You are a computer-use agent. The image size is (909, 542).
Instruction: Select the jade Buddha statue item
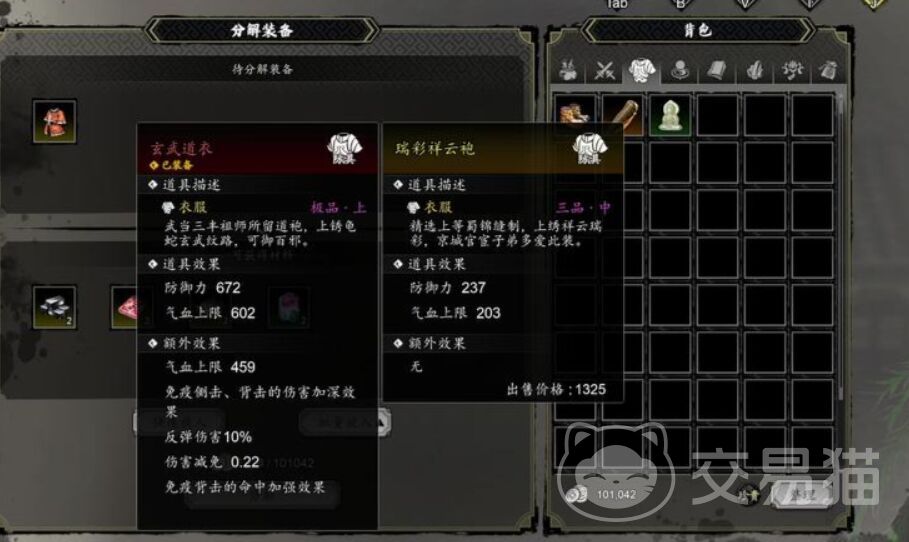[670, 115]
